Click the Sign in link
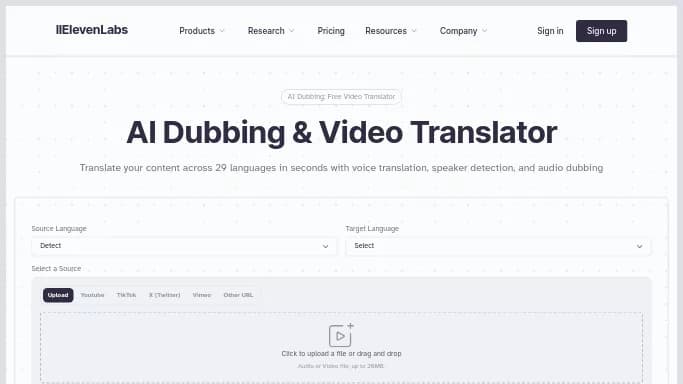This screenshot has height=384, width=683. [x=550, y=31]
